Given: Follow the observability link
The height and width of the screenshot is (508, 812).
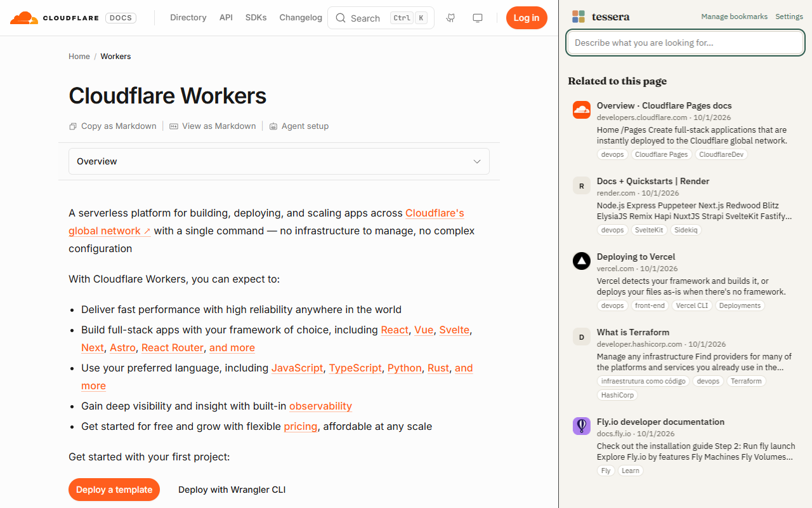Looking at the screenshot, I should [320, 406].
